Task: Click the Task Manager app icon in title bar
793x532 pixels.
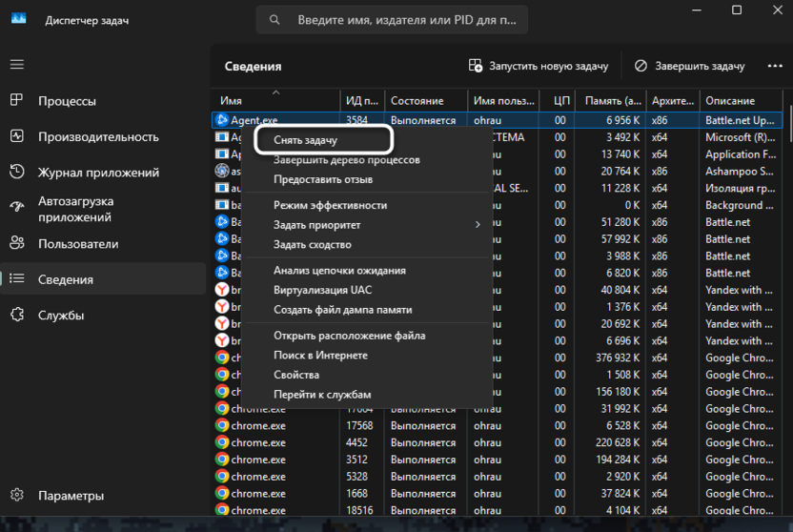Action: coord(19,19)
